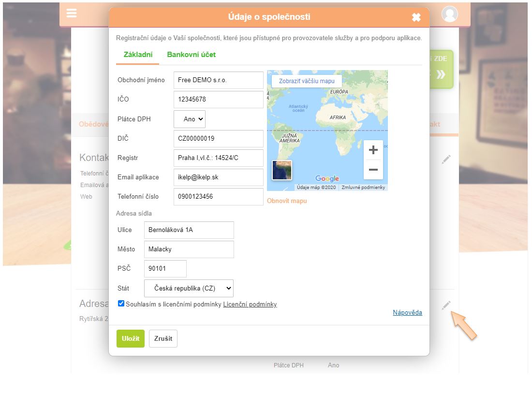Zoom out on the map
532x393 pixels.
tap(373, 170)
